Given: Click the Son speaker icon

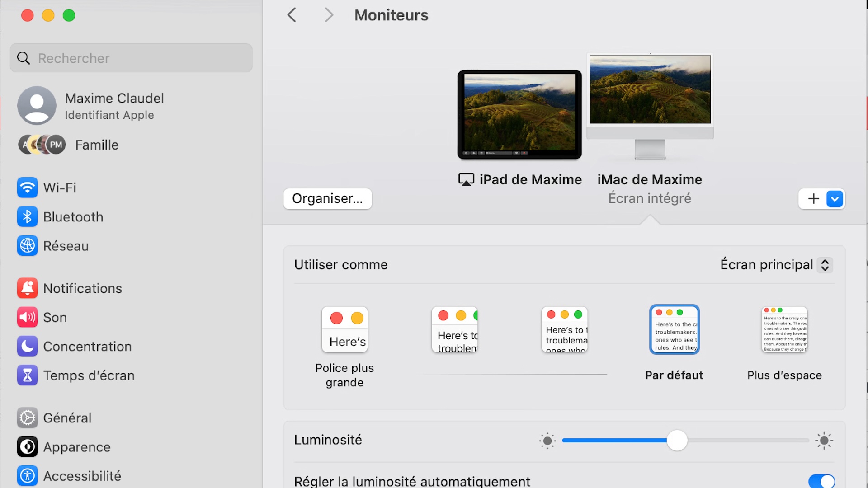Looking at the screenshot, I should [x=27, y=317].
